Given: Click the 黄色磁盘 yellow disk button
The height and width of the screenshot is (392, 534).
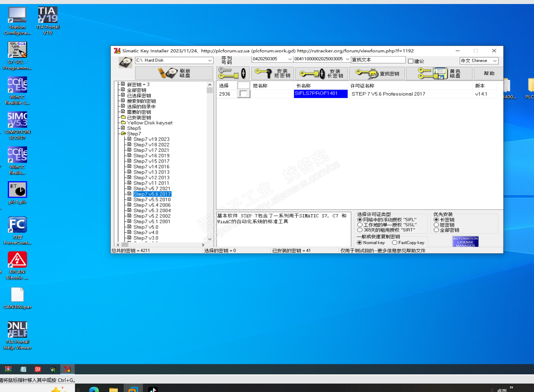Looking at the screenshot, I should [x=439, y=73].
